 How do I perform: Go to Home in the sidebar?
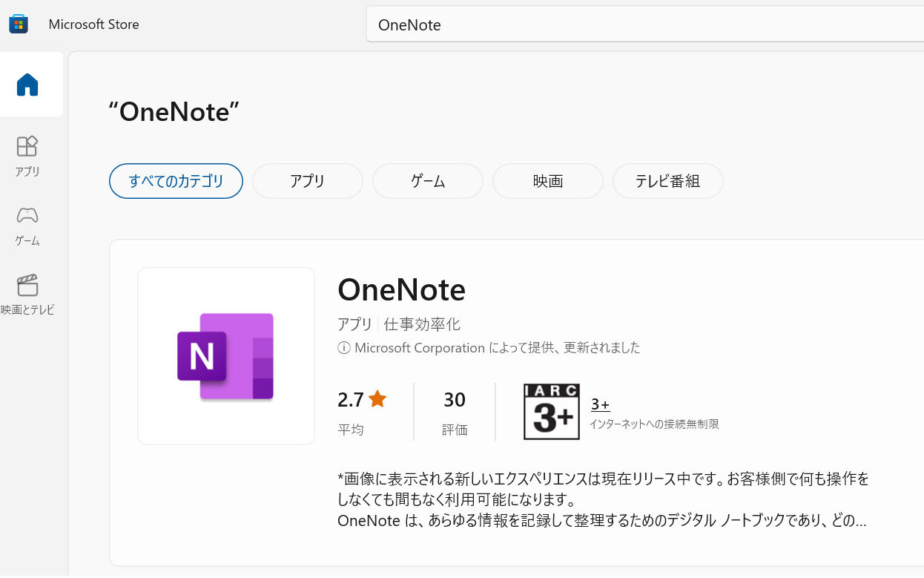(27, 85)
